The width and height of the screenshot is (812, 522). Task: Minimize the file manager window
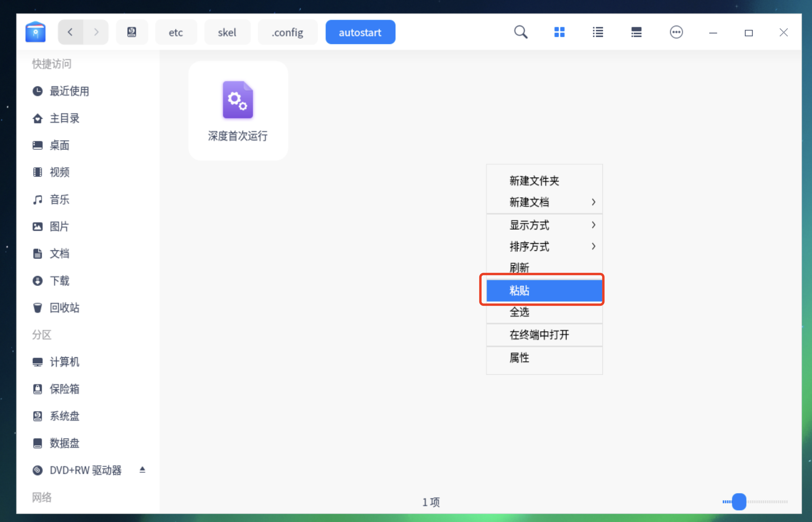tap(713, 32)
